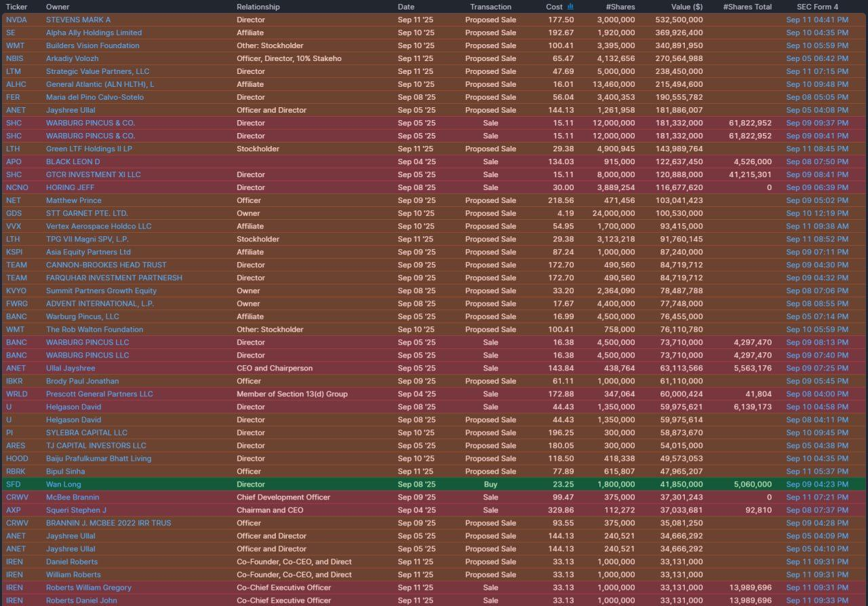Open the FWRG ticker link
868x606 pixels.
17,303
